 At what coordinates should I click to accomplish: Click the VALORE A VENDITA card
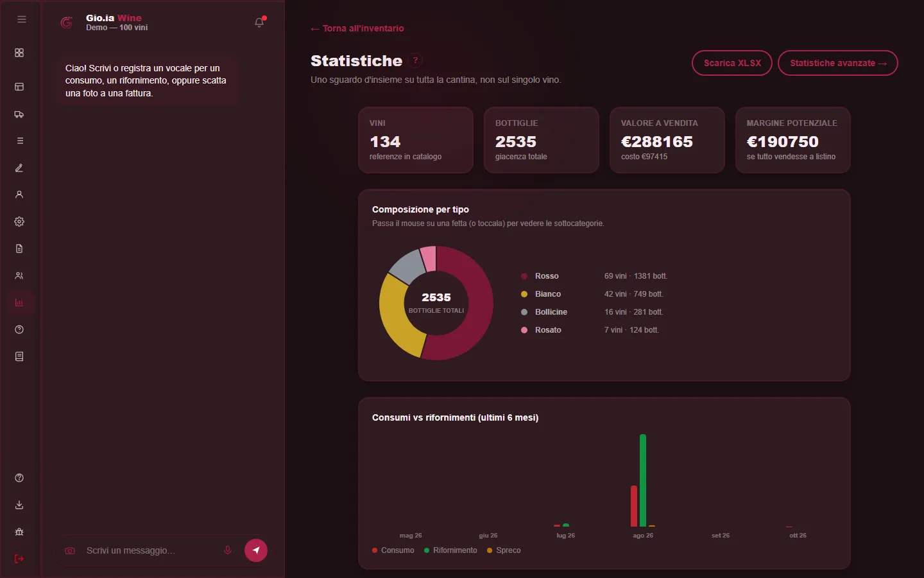667,140
